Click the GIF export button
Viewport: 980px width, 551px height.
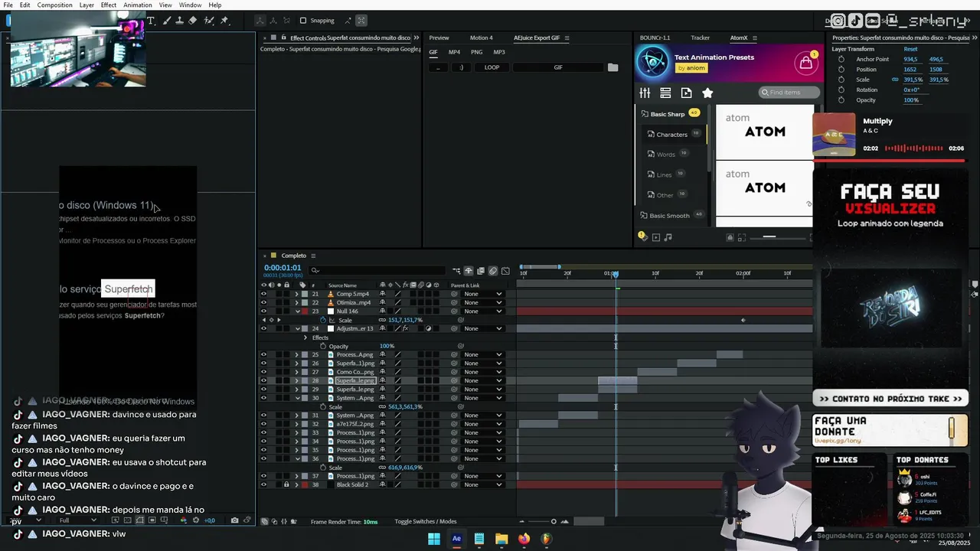558,67
